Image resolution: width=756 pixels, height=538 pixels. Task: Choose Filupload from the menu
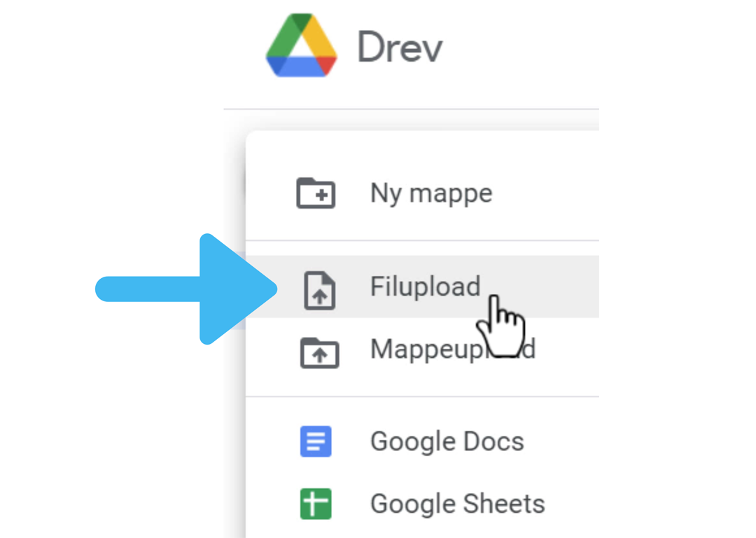[422, 287]
